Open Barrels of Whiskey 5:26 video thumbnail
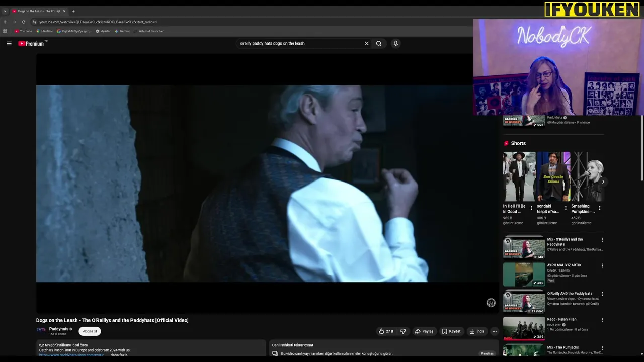644x362 pixels. click(524, 121)
